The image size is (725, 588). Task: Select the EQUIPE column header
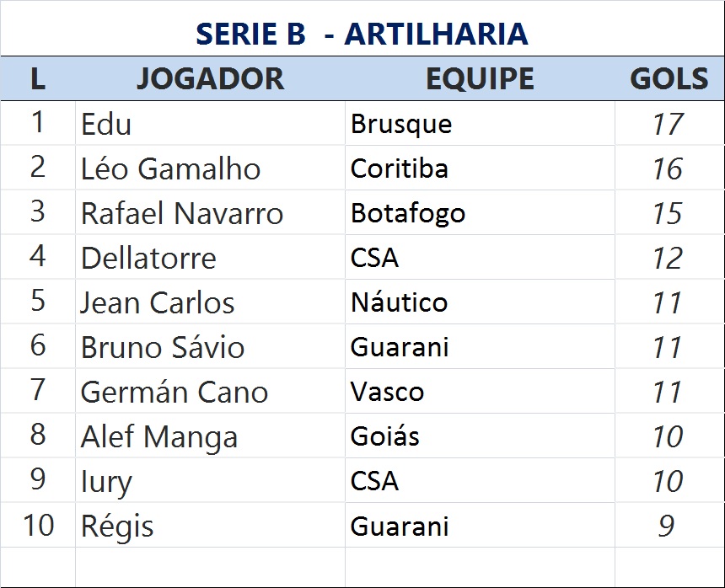[479, 78]
